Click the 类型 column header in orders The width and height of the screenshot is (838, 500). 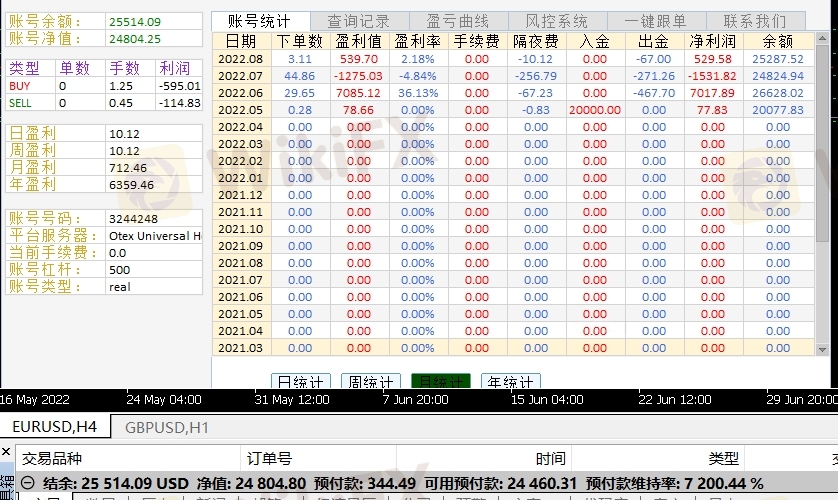723,458
